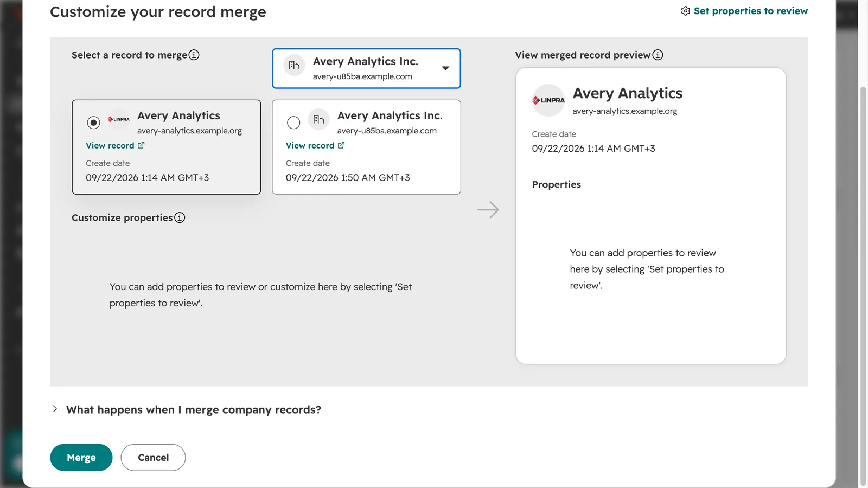Click the Properties heading in merged preview
The height and width of the screenshot is (488, 868).
point(557,184)
